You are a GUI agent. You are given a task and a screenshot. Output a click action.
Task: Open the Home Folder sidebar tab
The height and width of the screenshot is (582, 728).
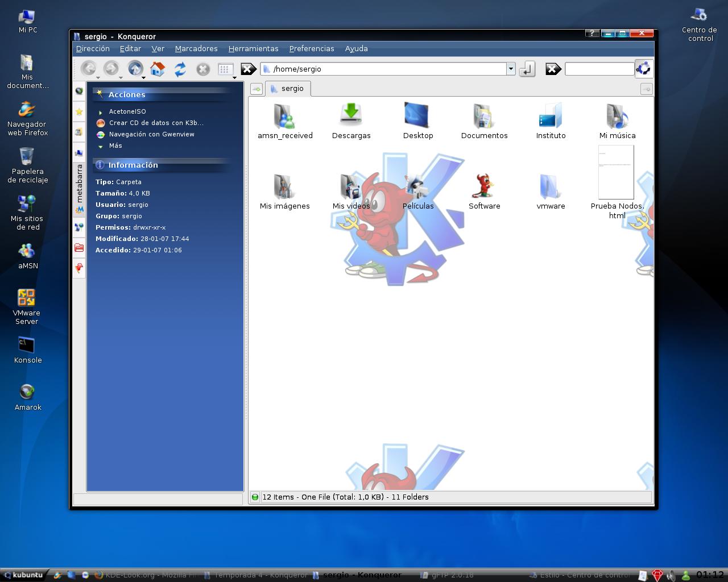[x=79, y=153]
